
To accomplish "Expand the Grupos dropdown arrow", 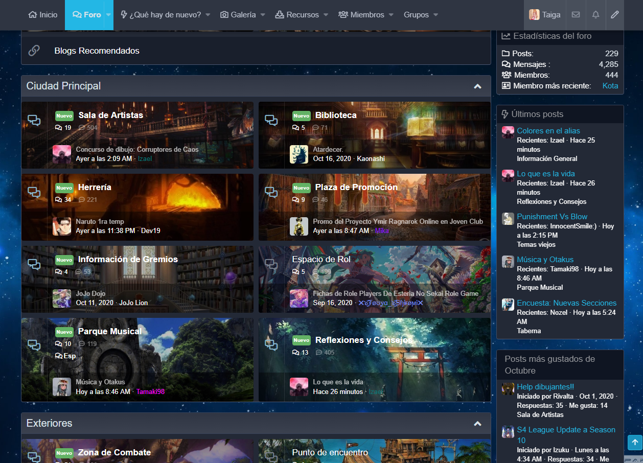I will tap(436, 15).
